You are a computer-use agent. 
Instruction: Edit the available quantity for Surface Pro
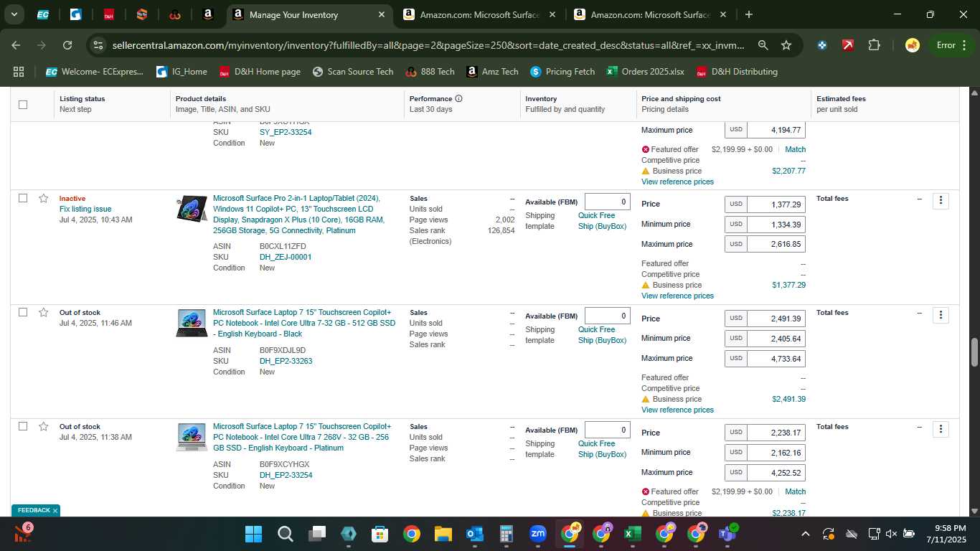tap(607, 202)
